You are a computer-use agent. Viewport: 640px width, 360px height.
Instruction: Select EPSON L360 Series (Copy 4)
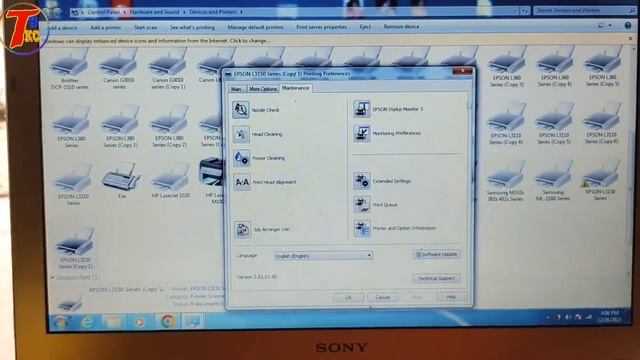pyautogui.click(x=555, y=67)
